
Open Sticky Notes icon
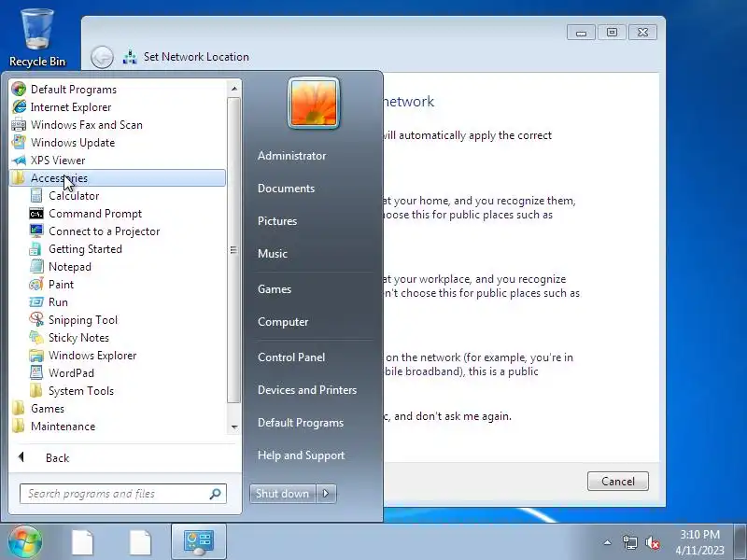pyautogui.click(x=36, y=337)
